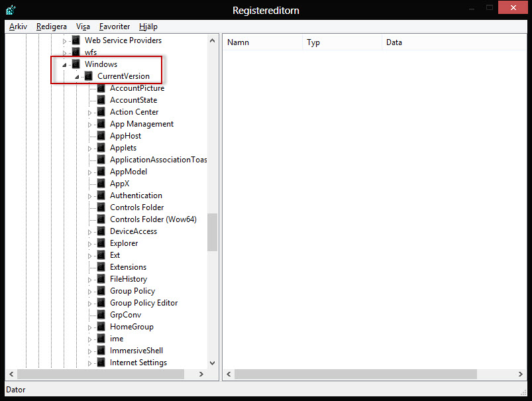Viewport: 532px width, 401px height.
Task: Click the Windows key folder icon
Action: pyautogui.click(x=76, y=64)
